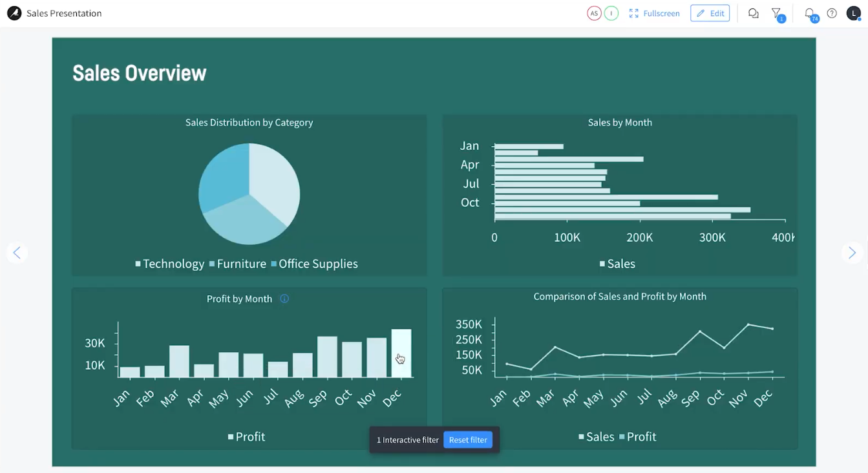Click the Oct label in Sales by Month

click(470, 202)
